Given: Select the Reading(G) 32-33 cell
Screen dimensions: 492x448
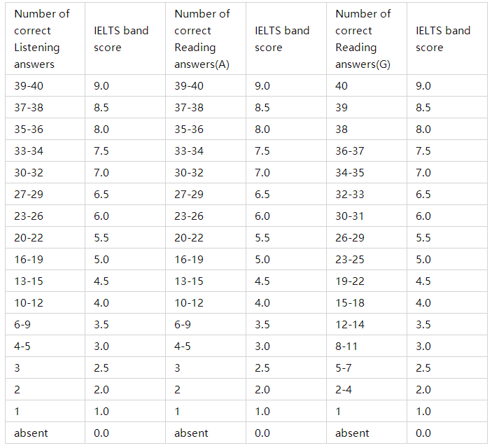Looking at the screenshot, I should tap(367, 194).
